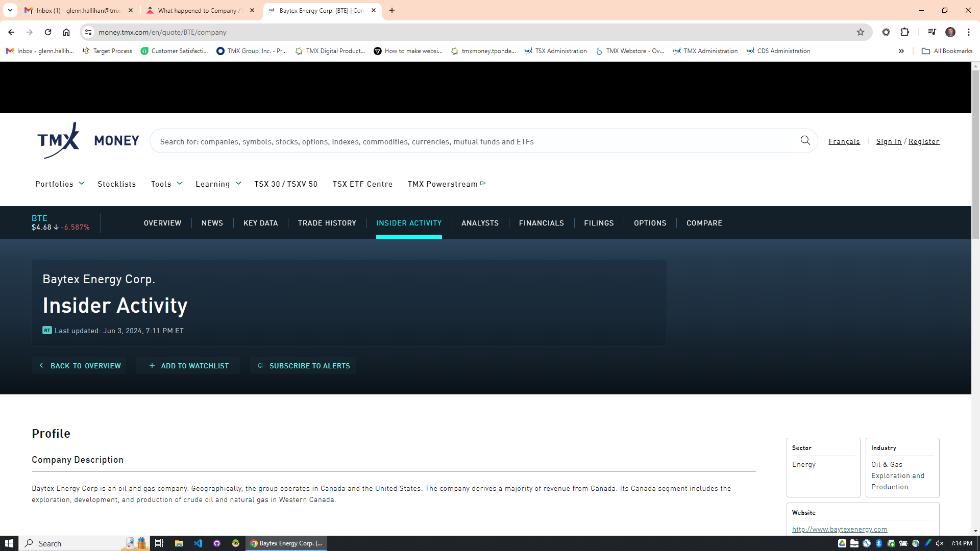Open new browser tab
Screen dimensions: 980x551
392,10
